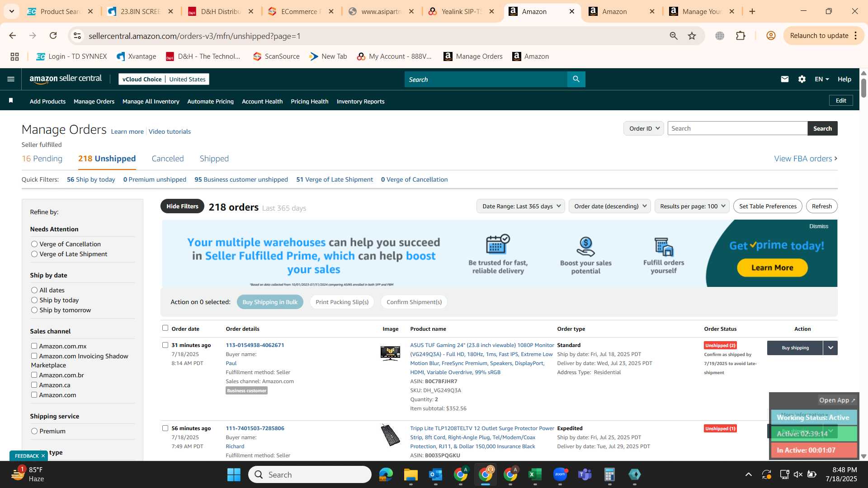The width and height of the screenshot is (868, 488).
Task: Check the Amazon.ca sales channel box
Action: (x=34, y=385)
